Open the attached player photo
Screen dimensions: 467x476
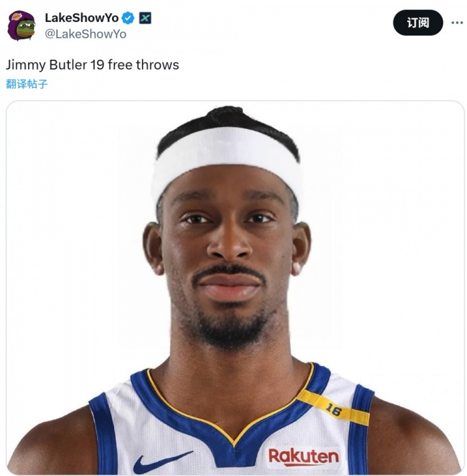click(235, 287)
